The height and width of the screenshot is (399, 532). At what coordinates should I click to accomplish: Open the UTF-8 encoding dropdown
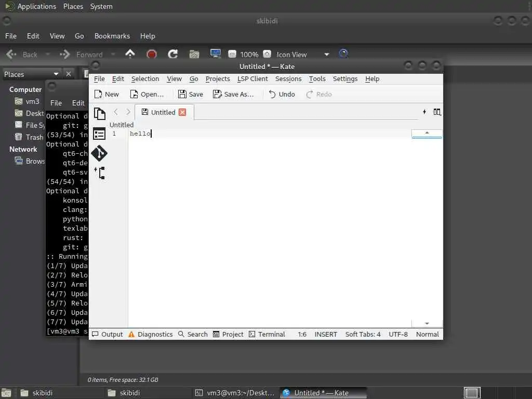398,334
